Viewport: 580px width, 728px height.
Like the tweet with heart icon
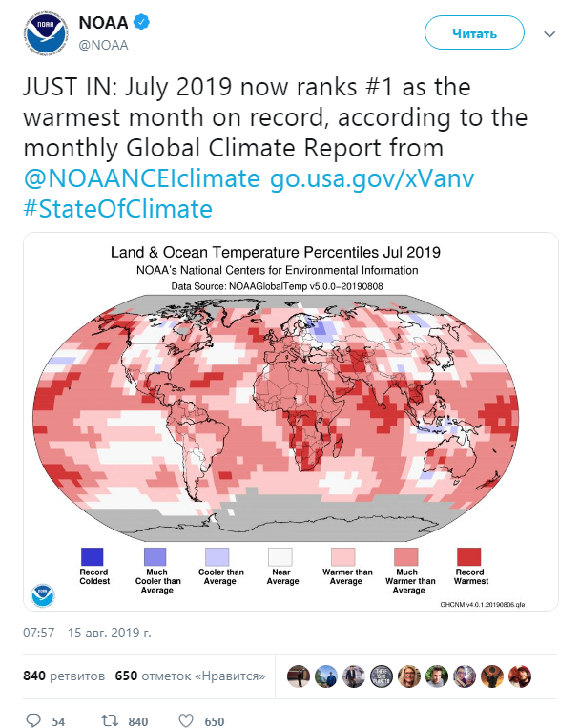tap(187, 720)
